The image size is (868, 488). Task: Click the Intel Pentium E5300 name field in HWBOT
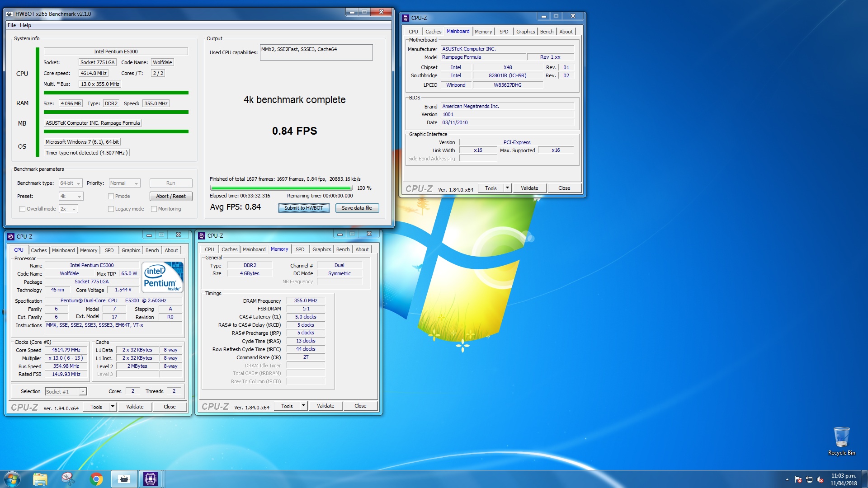[115, 52]
